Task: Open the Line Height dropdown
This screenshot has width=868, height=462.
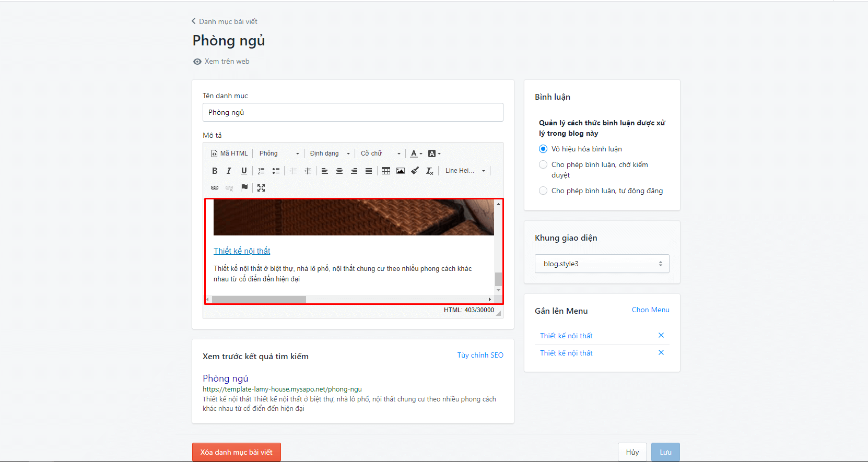Action: (x=465, y=171)
